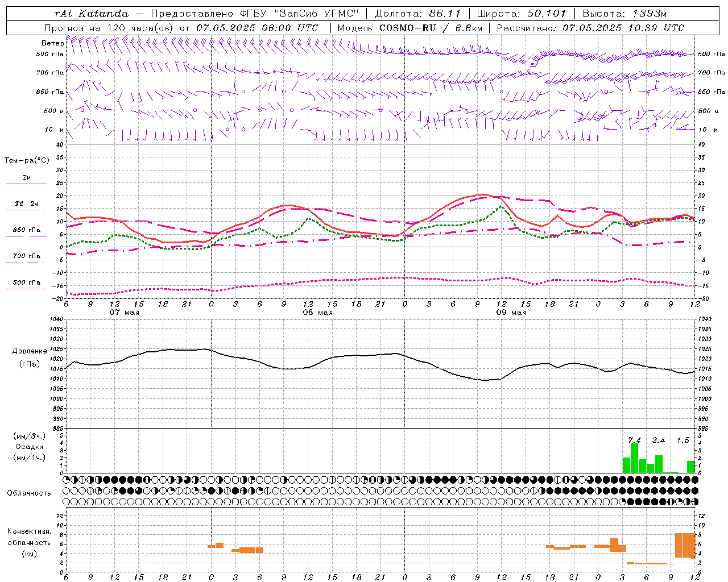The height and width of the screenshot is (582, 728).
Task: Click the 08 мая date label
Action: tap(317, 313)
